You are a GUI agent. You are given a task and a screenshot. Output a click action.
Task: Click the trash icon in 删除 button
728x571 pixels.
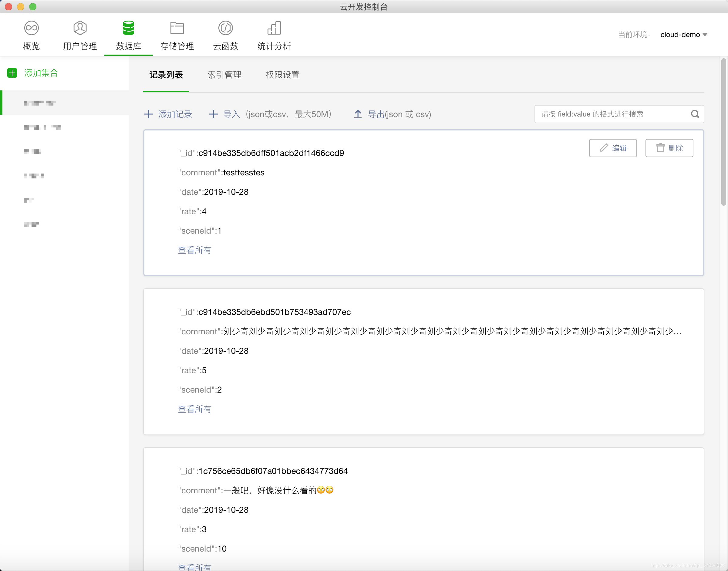pos(660,148)
